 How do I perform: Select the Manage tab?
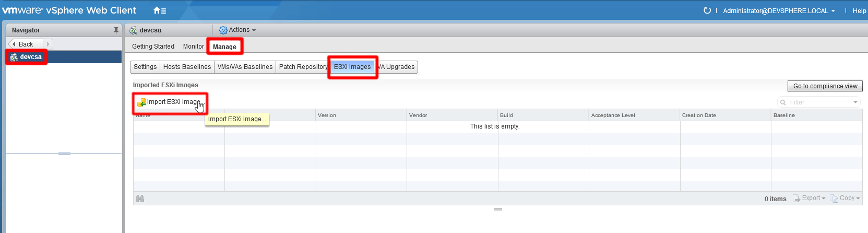tap(224, 47)
